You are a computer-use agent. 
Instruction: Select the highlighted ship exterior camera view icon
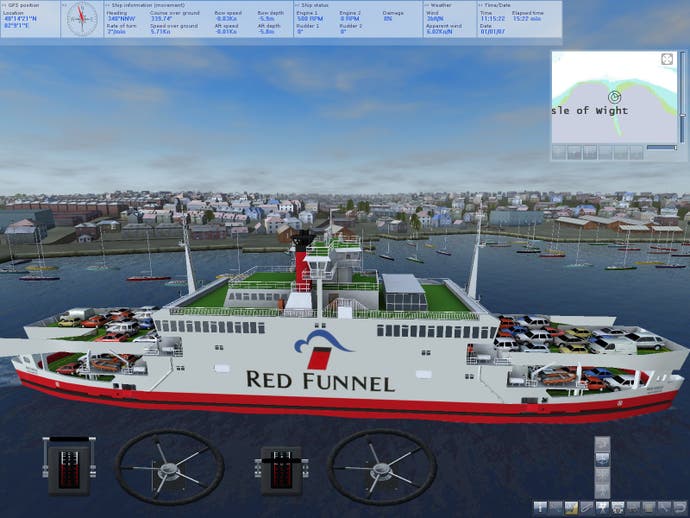[x=602, y=459]
